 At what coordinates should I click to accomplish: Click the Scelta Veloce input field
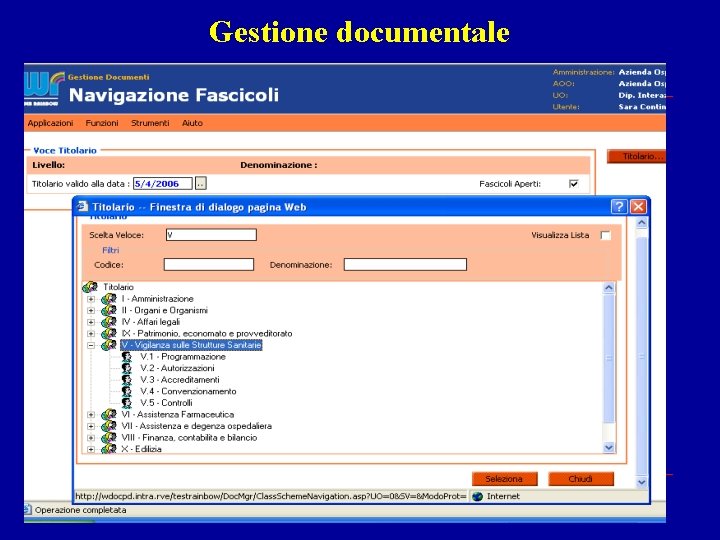point(211,235)
